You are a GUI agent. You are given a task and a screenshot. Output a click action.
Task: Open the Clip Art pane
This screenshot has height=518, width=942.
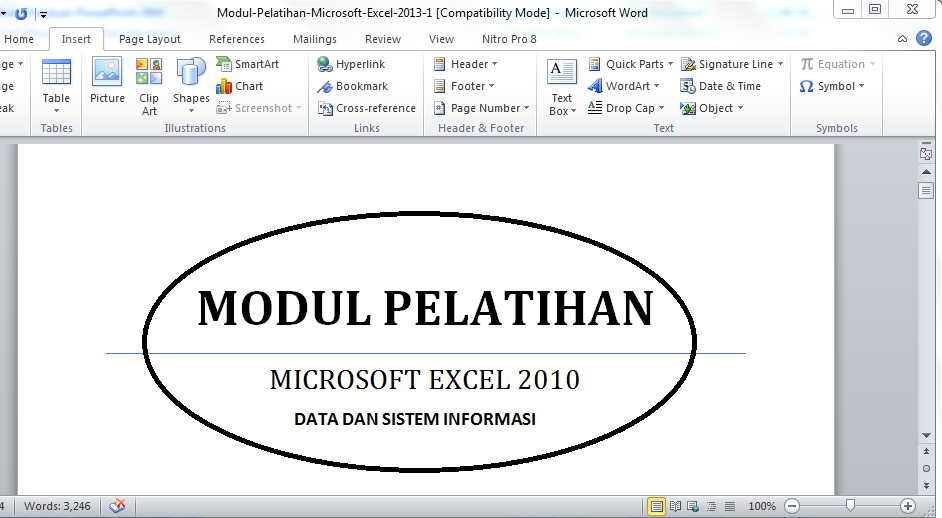pyautogui.click(x=149, y=87)
